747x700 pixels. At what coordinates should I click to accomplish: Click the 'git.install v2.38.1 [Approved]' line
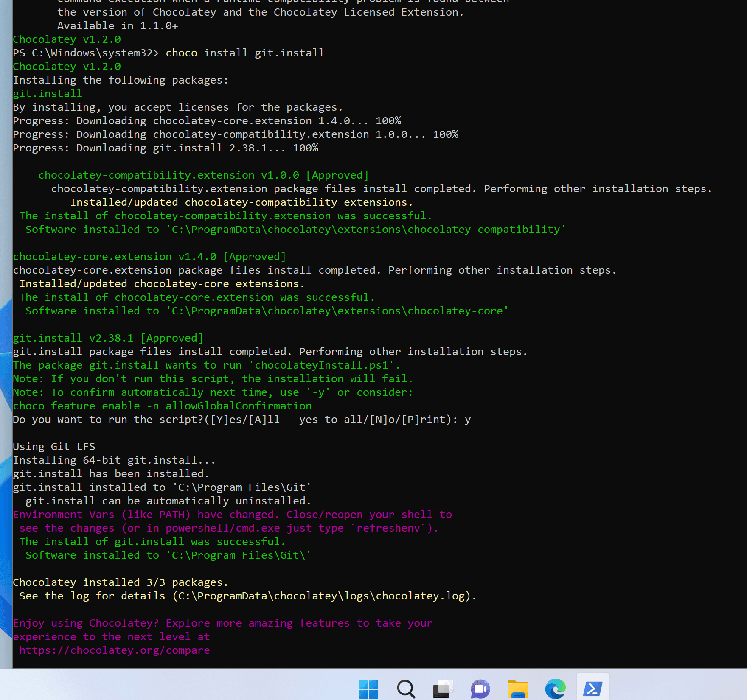point(108,338)
